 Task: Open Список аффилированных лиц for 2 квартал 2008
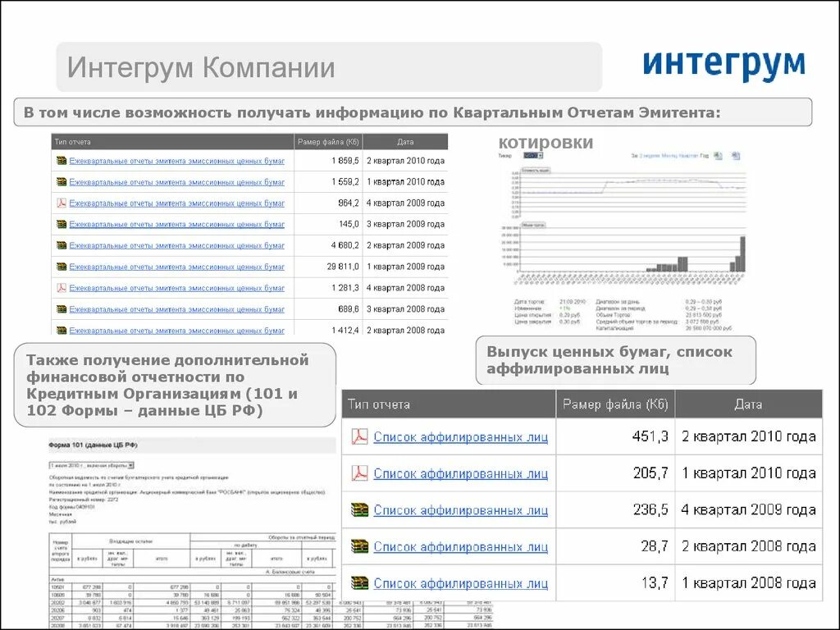pos(461,546)
